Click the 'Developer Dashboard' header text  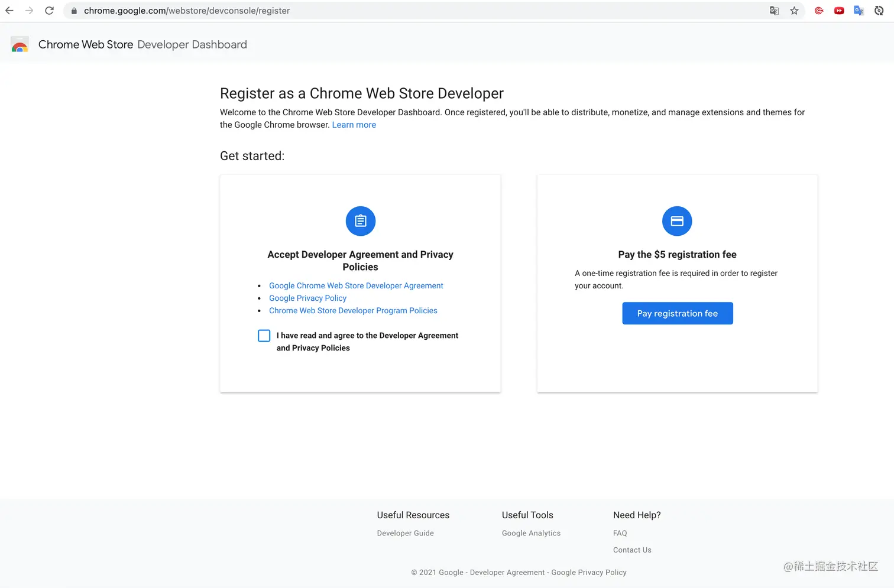click(192, 44)
